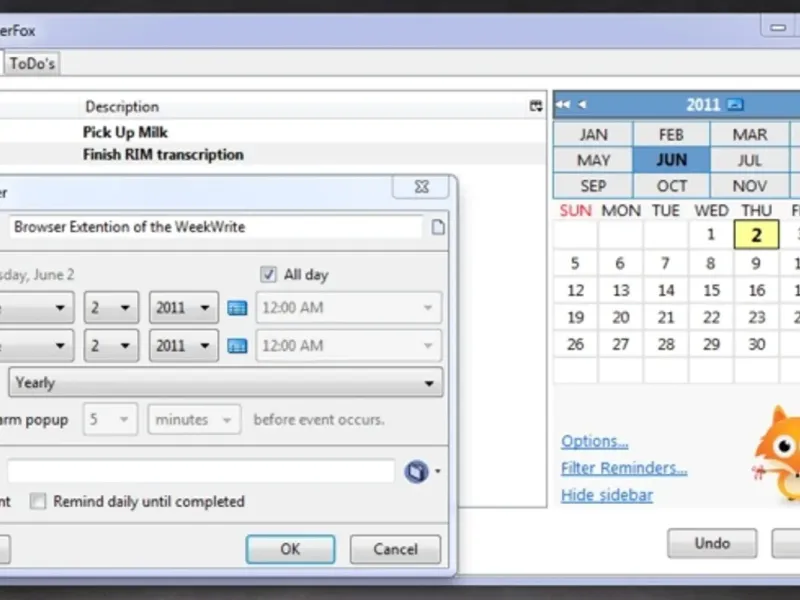The height and width of the screenshot is (600, 800).
Task: Open the Filter Reminders link
Action: click(x=624, y=468)
